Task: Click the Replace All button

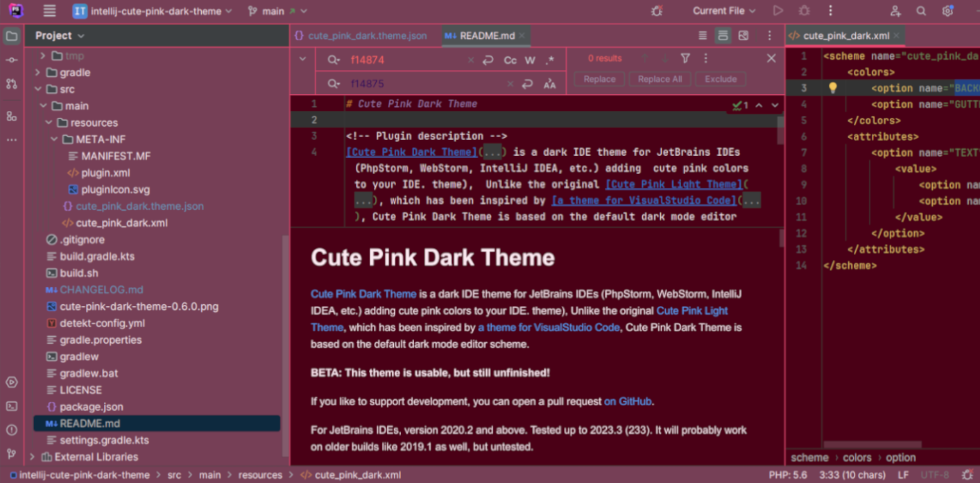Action: [660, 79]
